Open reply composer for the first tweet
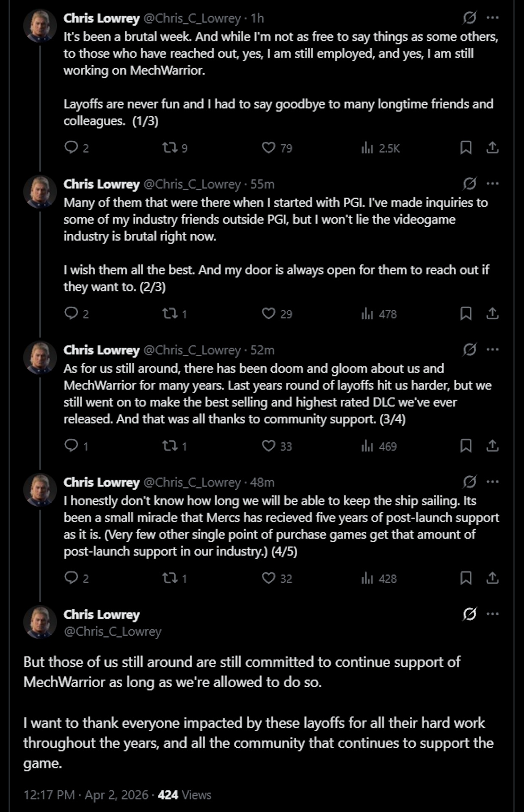Screen dimensions: 524x812 (73, 147)
